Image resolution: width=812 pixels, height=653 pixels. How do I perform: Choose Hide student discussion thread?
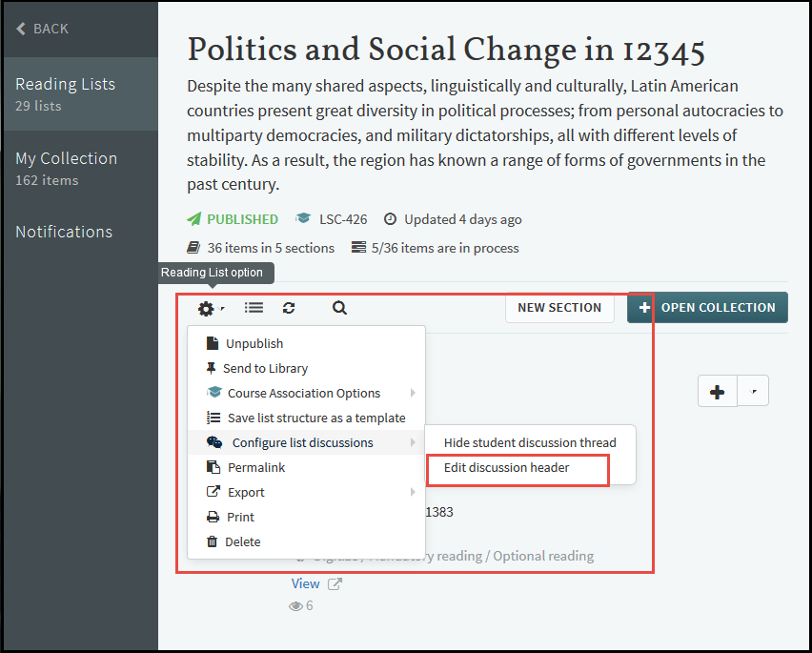coord(530,442)
